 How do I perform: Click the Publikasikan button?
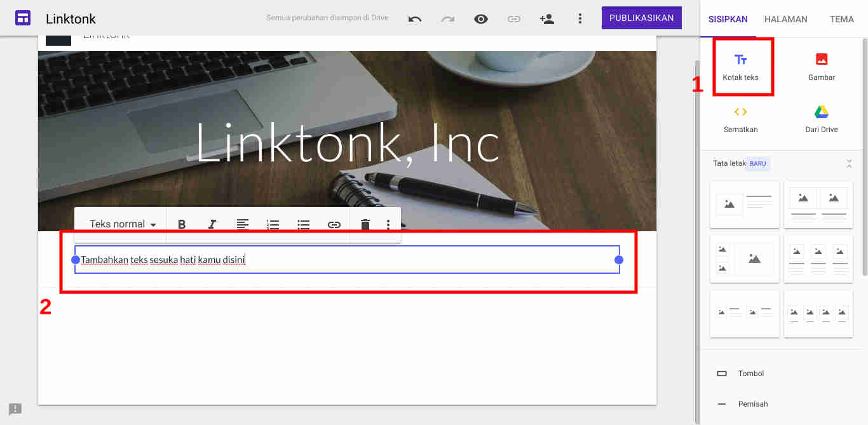pyautogui.click(x=641, y=18)
